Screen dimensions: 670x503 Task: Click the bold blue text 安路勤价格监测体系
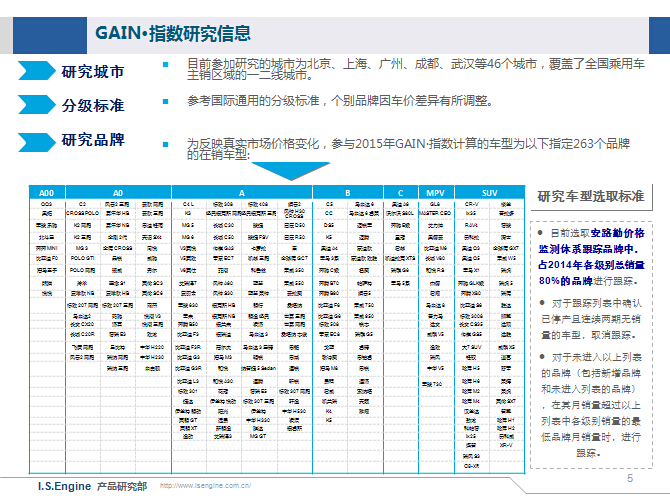pos(592,241)
